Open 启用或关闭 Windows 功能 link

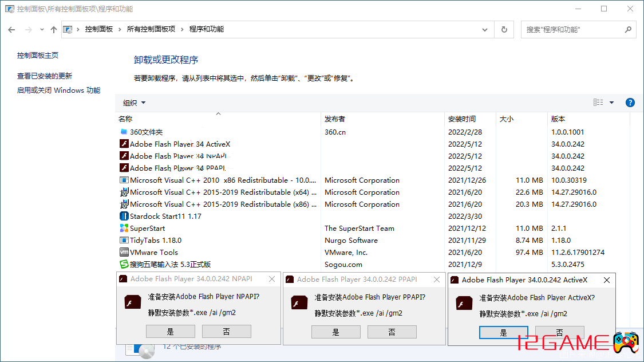pos(59,91)
